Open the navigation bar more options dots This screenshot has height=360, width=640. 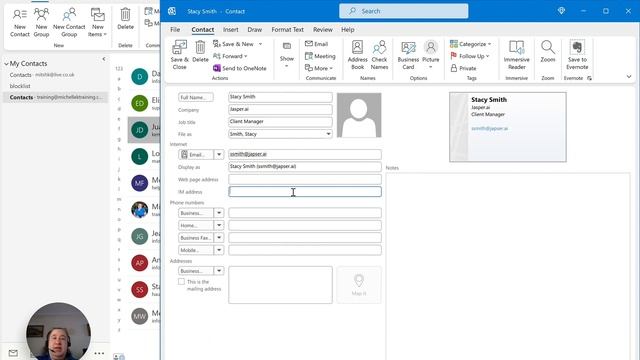pos(99,353)
